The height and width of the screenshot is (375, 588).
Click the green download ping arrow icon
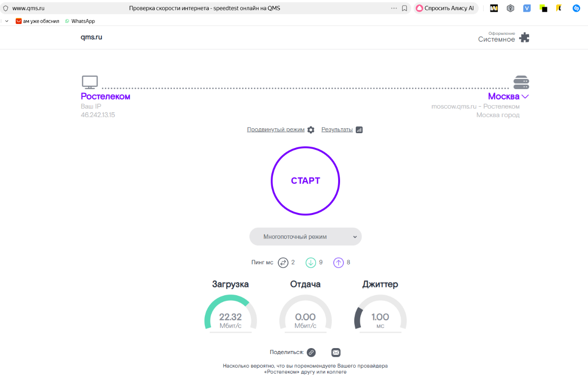click(x=311, y=262)
